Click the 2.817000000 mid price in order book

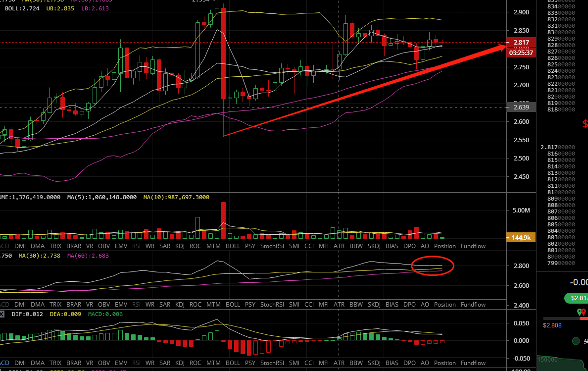pyautogui.click(x=558, y=147)
